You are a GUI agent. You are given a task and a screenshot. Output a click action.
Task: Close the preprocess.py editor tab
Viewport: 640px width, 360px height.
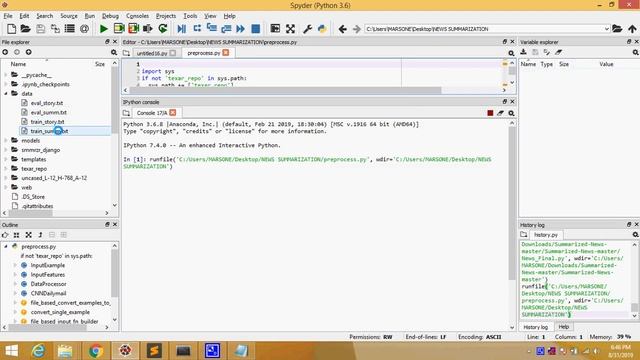point(226,53)
